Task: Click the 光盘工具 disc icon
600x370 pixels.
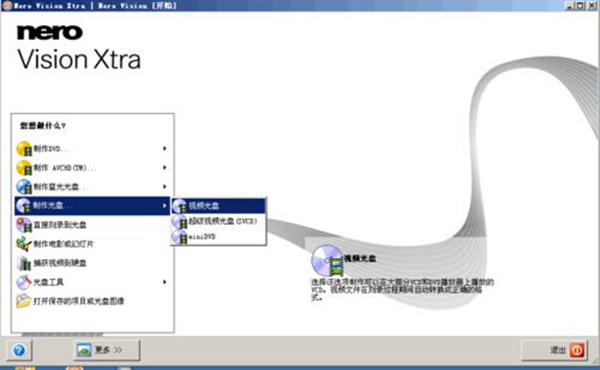Action: click(24, 282)
